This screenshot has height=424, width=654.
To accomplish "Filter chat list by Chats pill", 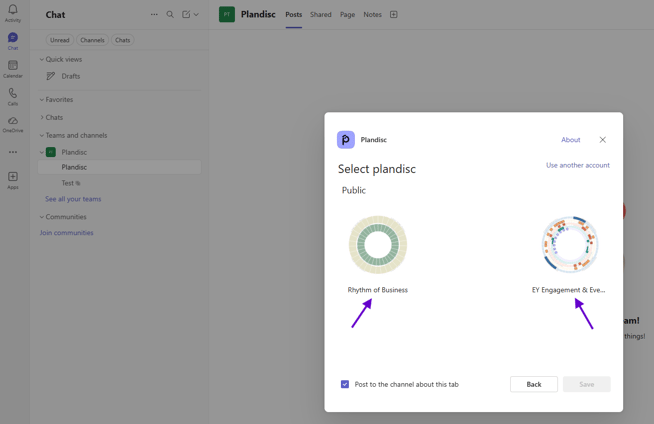I will point(122,40).
